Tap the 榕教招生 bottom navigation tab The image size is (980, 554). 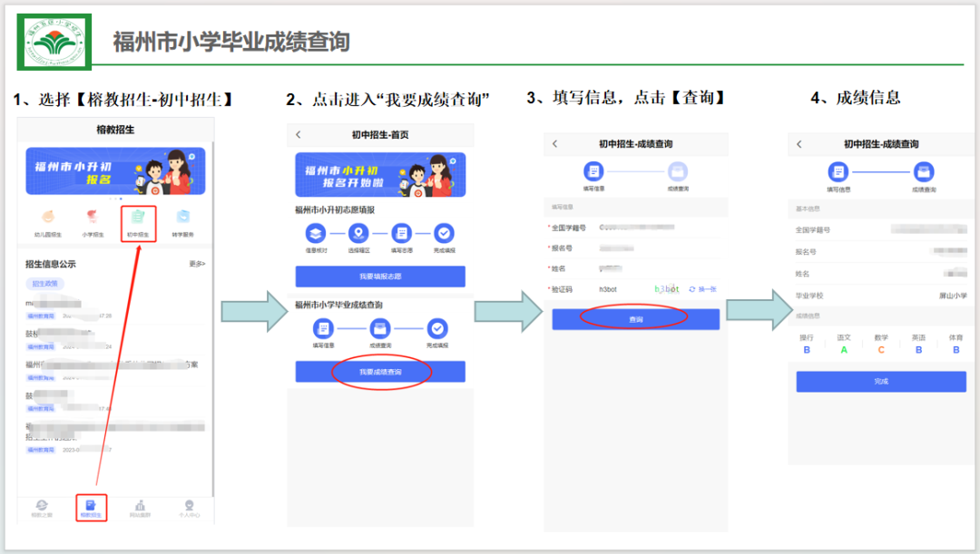[92, 509]
